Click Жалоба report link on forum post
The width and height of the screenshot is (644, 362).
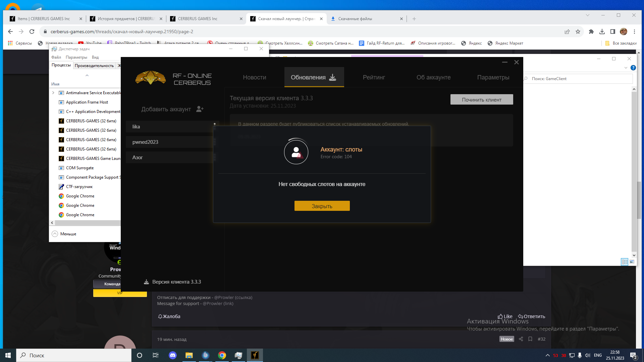pyautogui.click(x=169, y=316)
